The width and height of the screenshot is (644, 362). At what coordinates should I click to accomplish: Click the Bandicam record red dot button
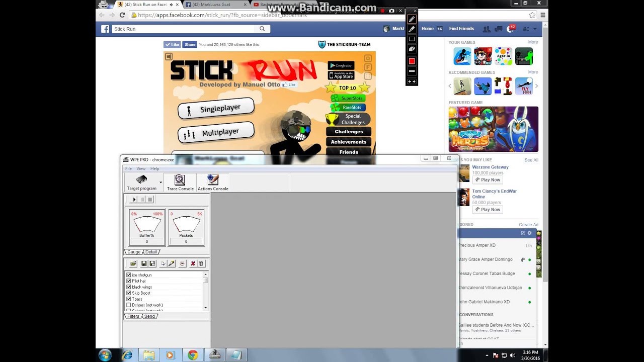click(382, 11)
